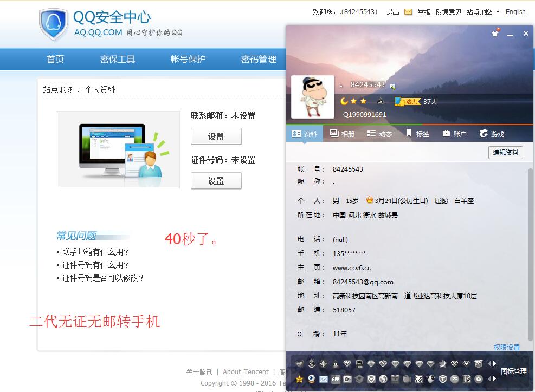Open the APP icon in the profile icon bar
This screenshot has height=392, width=535.
(x=336, y=378)
